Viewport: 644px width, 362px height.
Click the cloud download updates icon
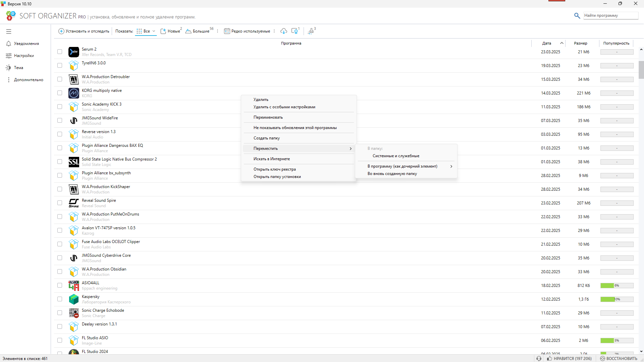click(284, 31)
